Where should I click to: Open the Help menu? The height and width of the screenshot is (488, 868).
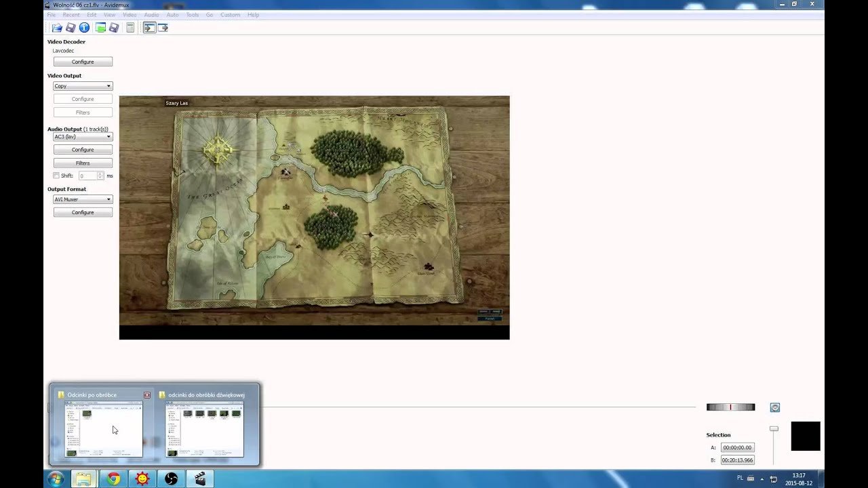[x=253, y=15]
